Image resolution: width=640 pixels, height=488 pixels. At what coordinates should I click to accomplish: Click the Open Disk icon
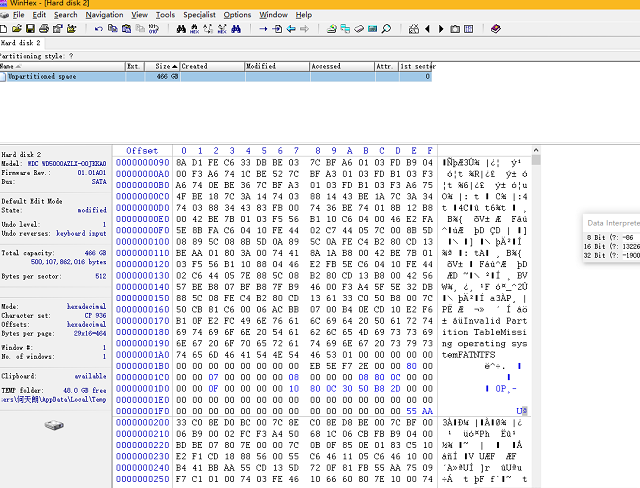click(x=331, y=29)
